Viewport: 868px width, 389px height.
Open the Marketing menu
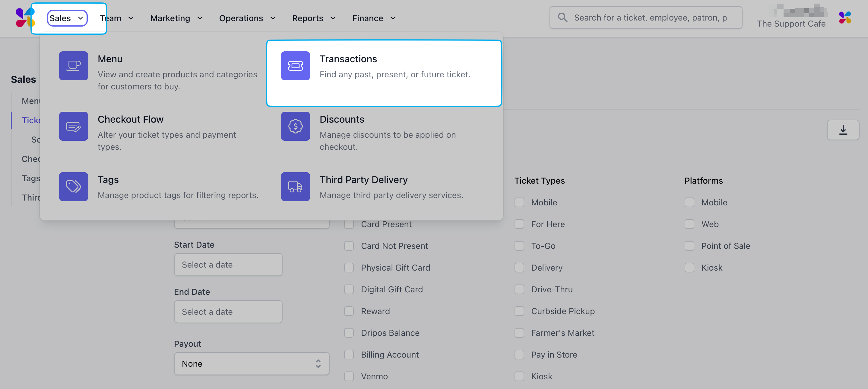(x=176, y=18)
